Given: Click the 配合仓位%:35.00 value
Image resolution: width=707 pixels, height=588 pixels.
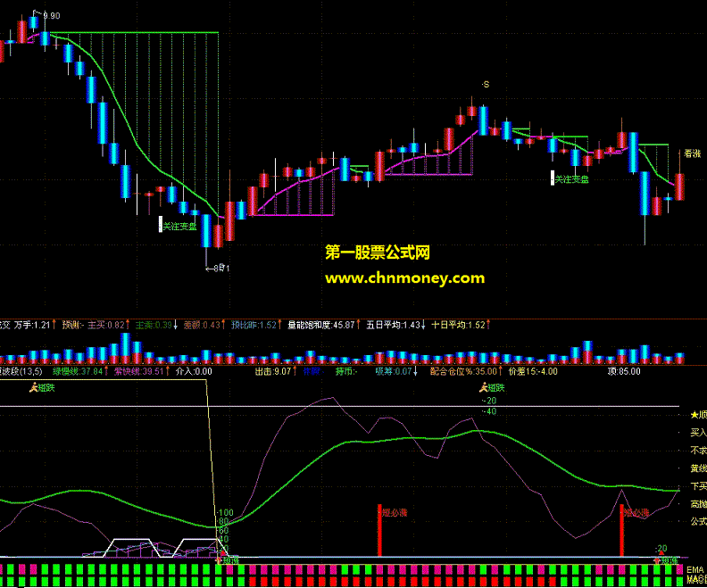Looking at the screenshot, I should click(463, 371).
